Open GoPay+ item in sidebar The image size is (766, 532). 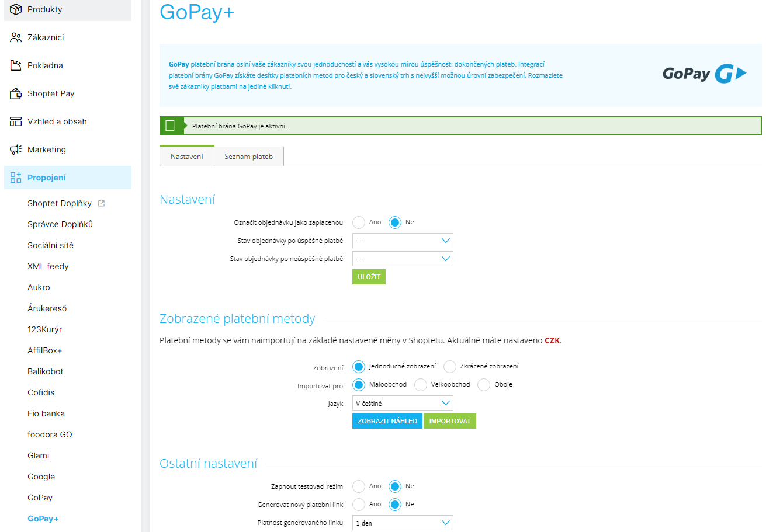pyautogui.click(x=43, y=519)
